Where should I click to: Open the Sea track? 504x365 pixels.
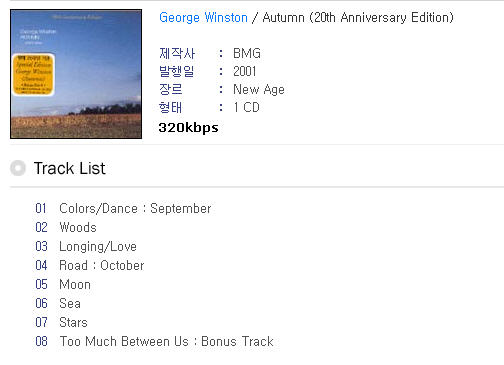pyautogui.click(x=70, y=304)
